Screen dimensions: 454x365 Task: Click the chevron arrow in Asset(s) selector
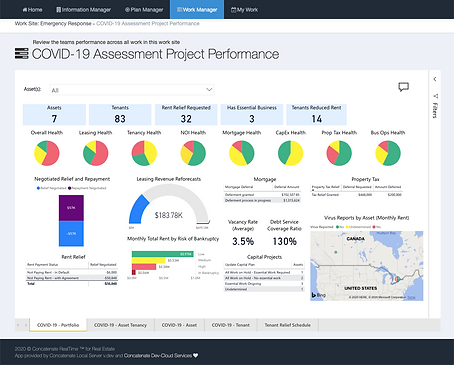pos(209,89)
